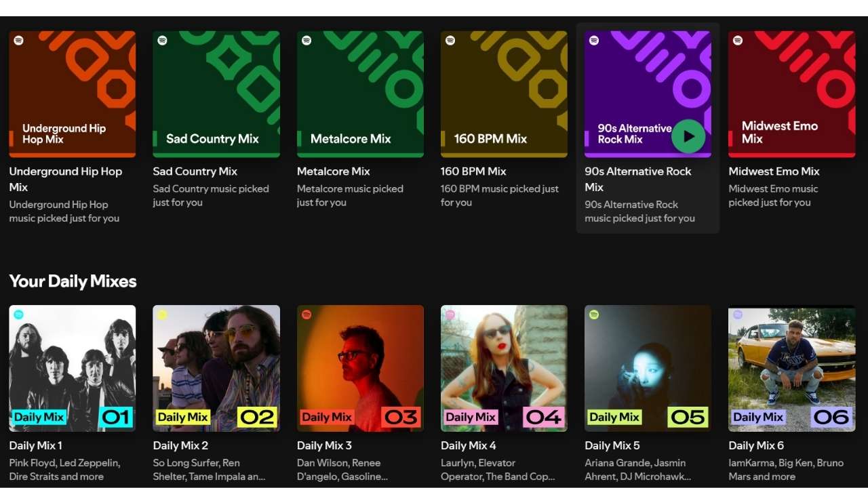Click the "So Long Surfer, Ren Shelter" description

click(x=210, y=470)
